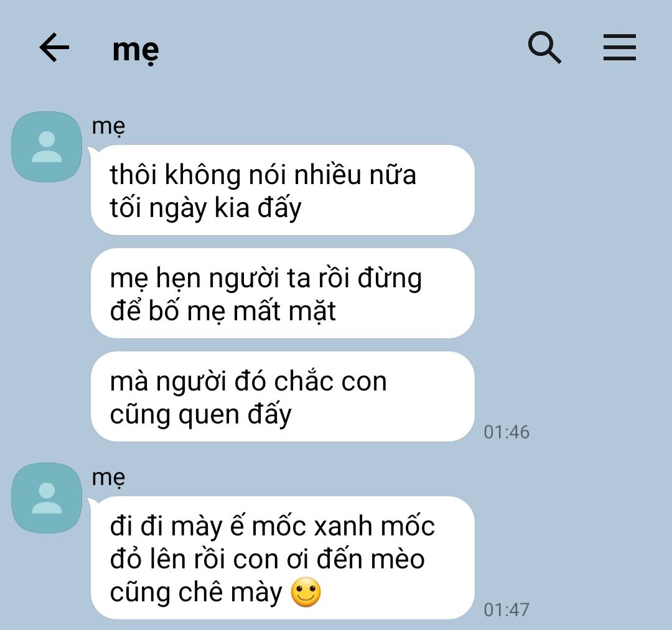This screenshot has height=630, width=672.
Task: Tap the back arrow icon
Action: tap(54, 47)
